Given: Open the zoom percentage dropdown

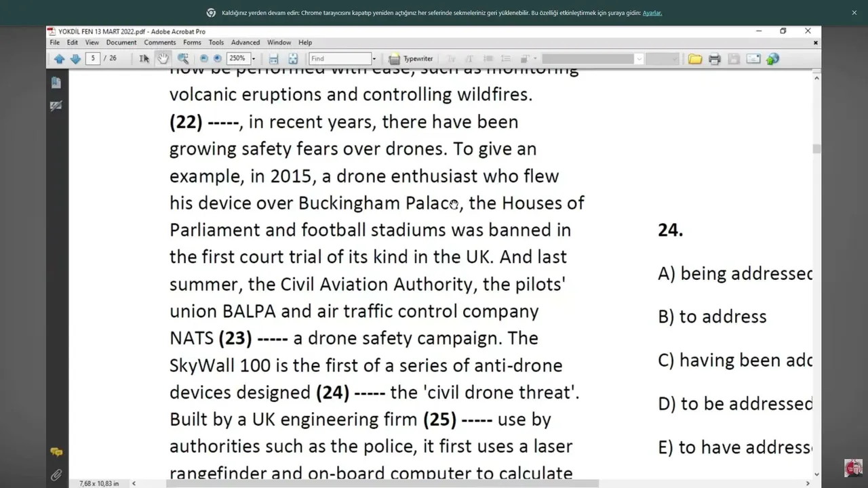Looking at the screenshot, I should click(254, 59).
